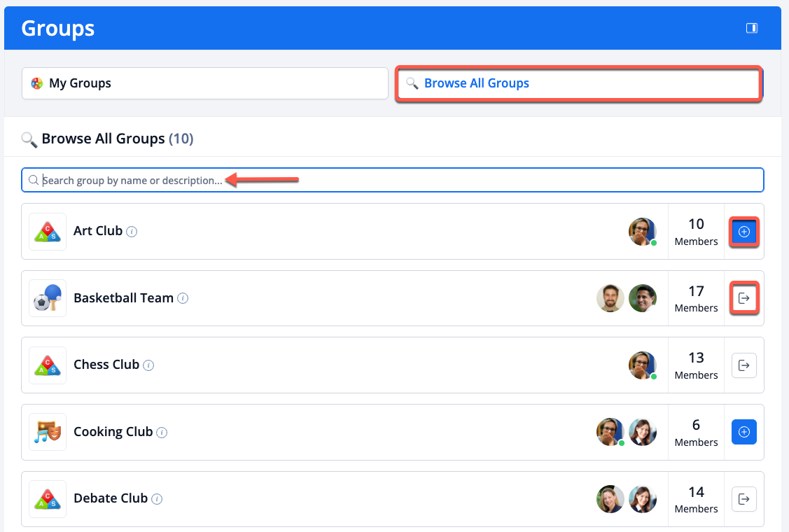Join the Cooking Club group

pos(743,432)
